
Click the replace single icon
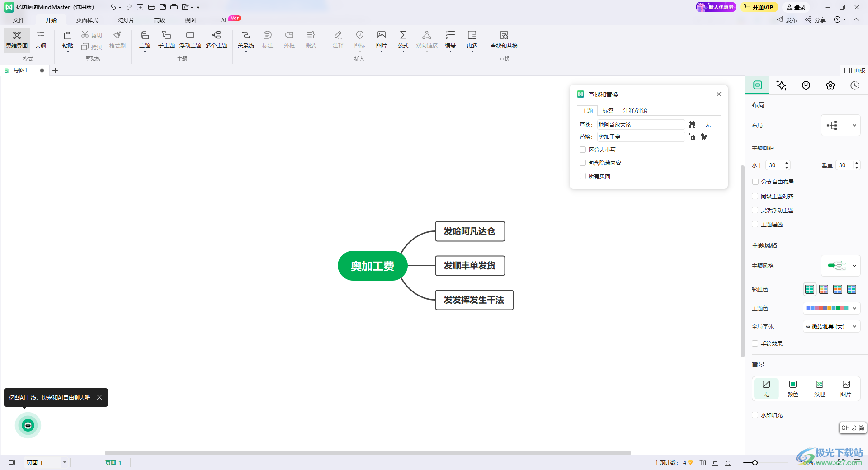[692, 136]
